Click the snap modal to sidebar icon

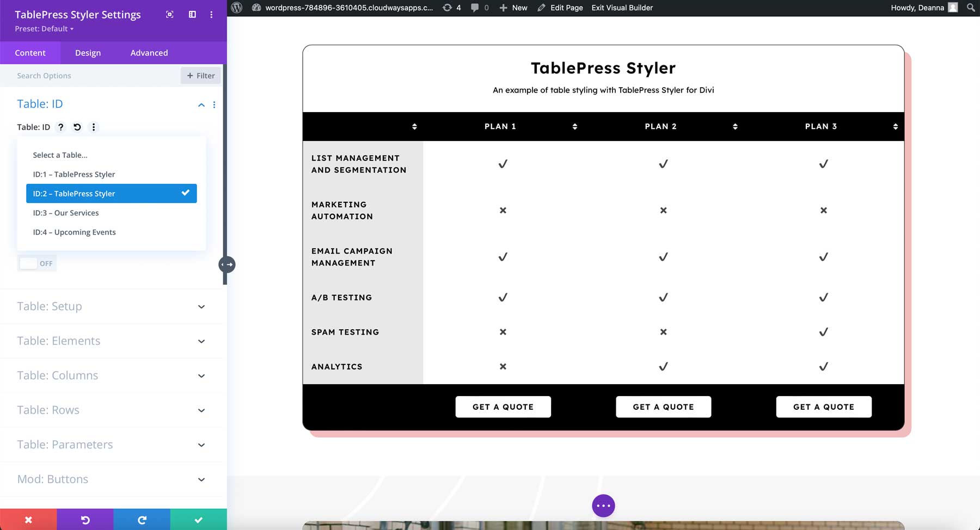pyautogui.click(x=192, y=15)
